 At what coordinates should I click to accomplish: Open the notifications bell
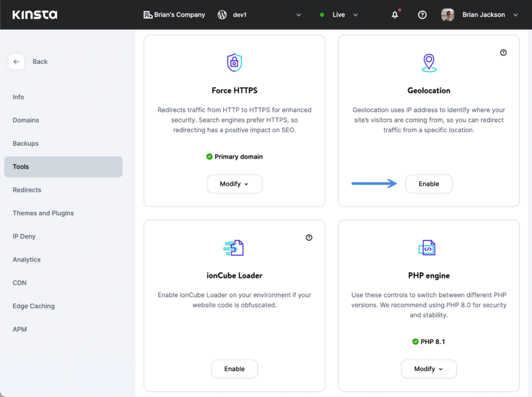[395, 15]
